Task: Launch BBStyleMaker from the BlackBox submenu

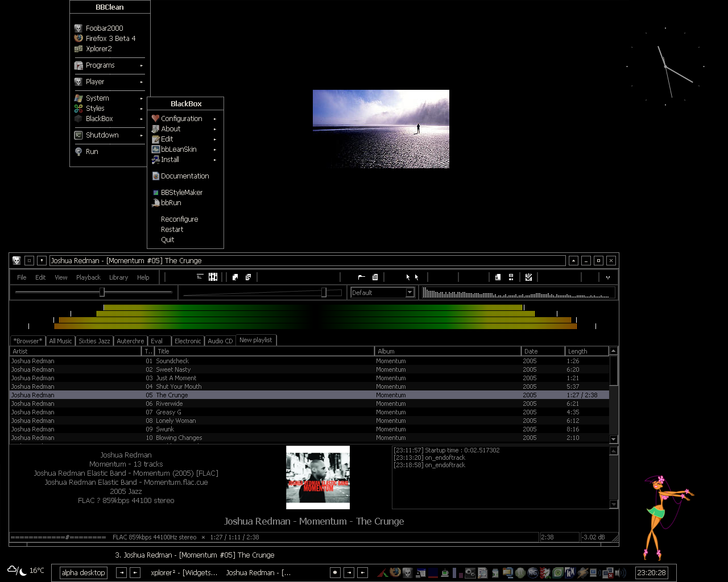Action: tap(185, 193)
